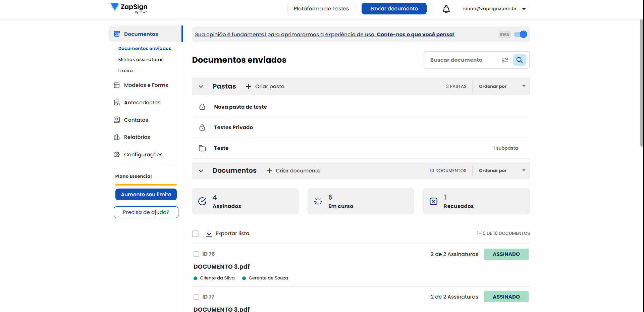644x312 pixels.
Task: Click the Criar documento link
Action: point(293,171)
